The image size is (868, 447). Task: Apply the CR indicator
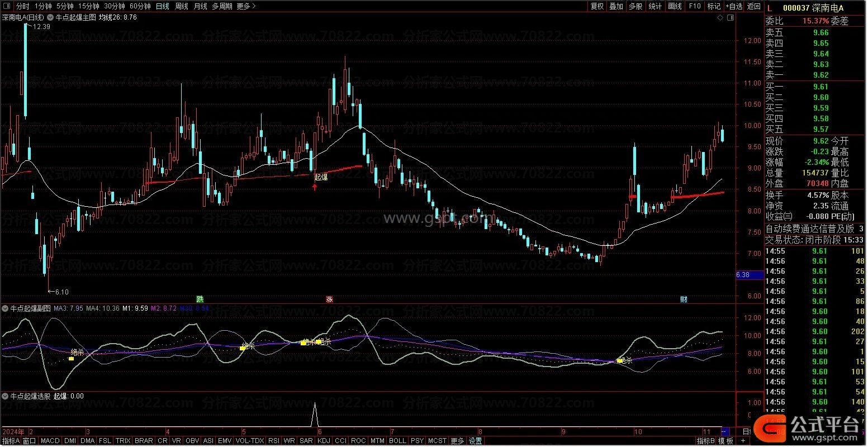click(163, 441)
